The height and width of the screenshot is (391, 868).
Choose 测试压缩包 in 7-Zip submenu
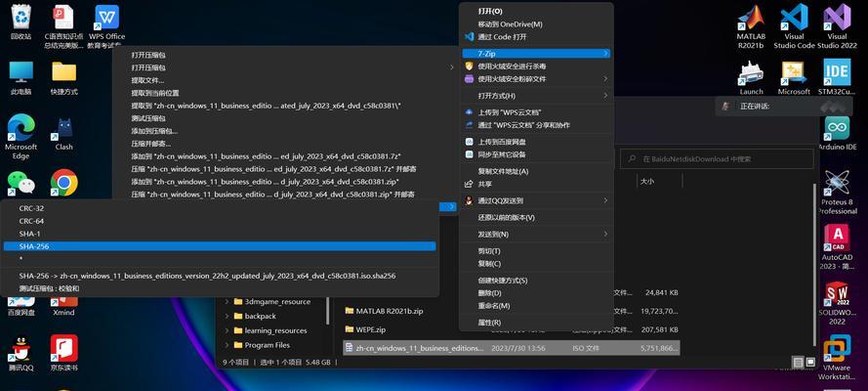(285, 118)
